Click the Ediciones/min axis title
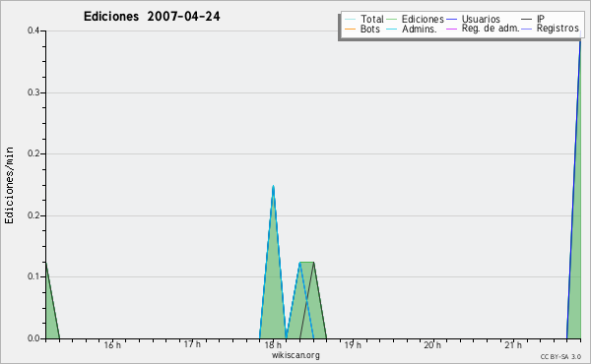This screenshot has width=591, height=364. pyautogui.click(x=9, y=185)
